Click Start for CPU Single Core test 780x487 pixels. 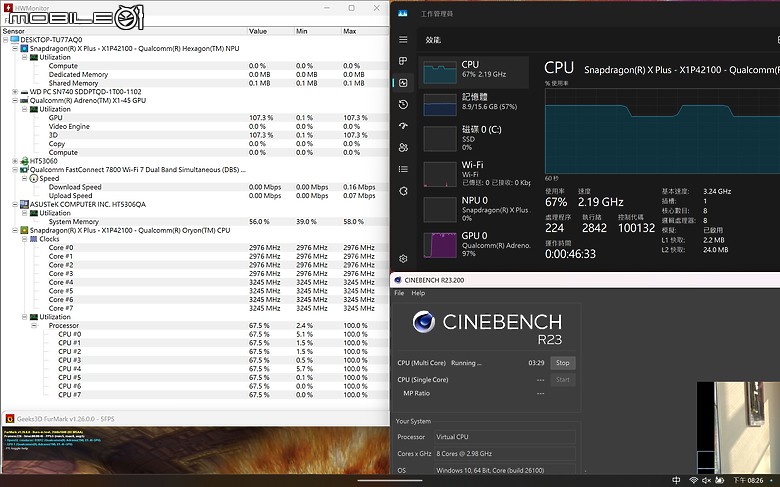click(563, 380)
